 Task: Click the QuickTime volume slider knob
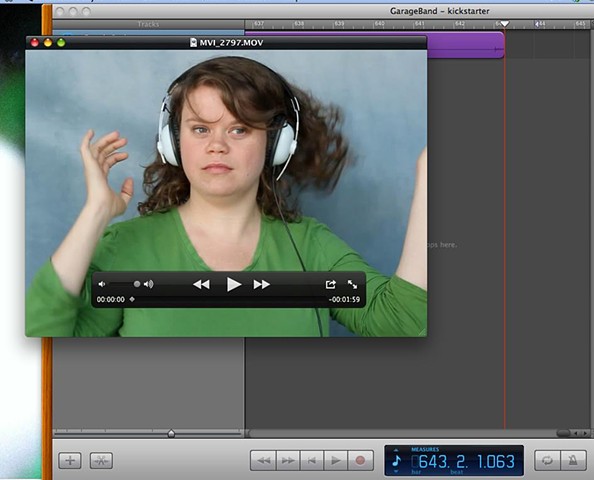tap(137, 284)
